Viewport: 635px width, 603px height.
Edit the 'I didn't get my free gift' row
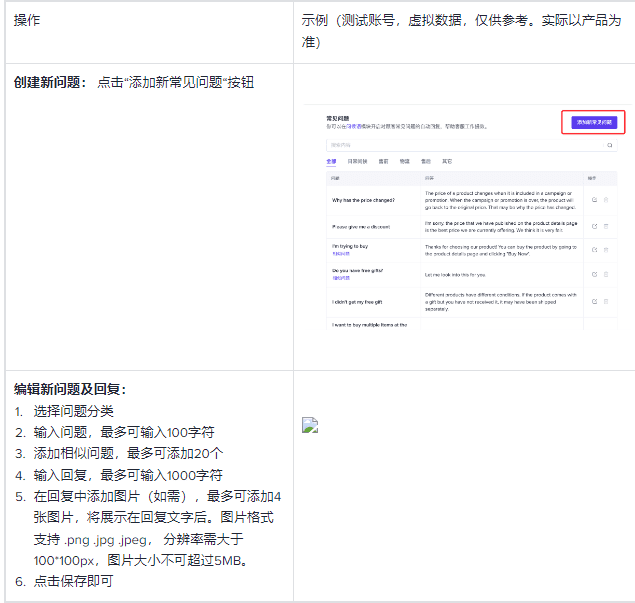coord(594,301)
